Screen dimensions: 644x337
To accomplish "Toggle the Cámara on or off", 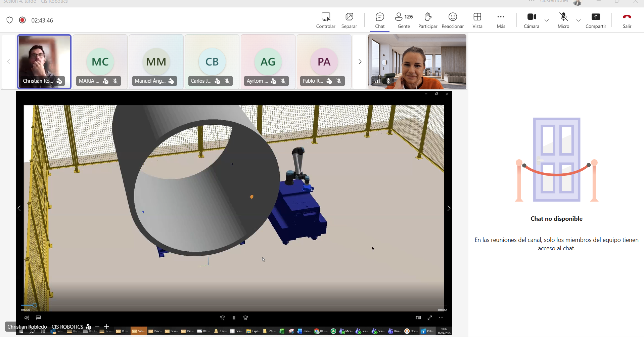I will [531, 20].
